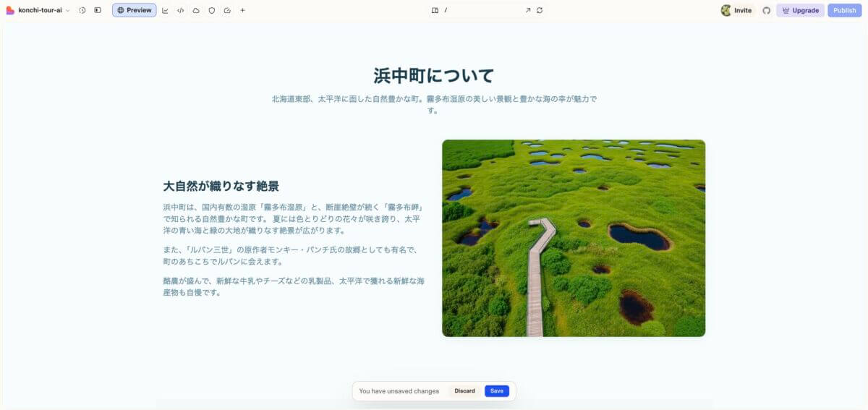The image size is (868, 410).
Task: Save the unsaved changes
Action: pos(497,391)
